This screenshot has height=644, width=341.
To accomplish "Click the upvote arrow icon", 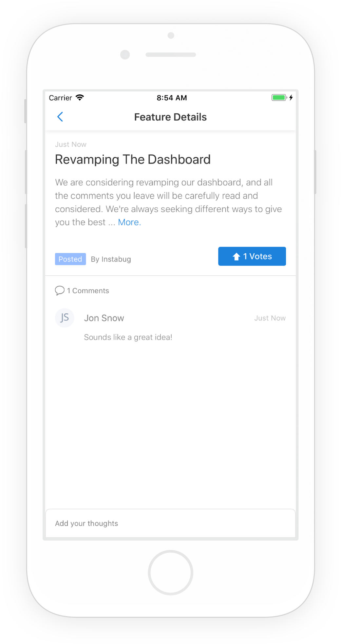I will coord(236,257).
